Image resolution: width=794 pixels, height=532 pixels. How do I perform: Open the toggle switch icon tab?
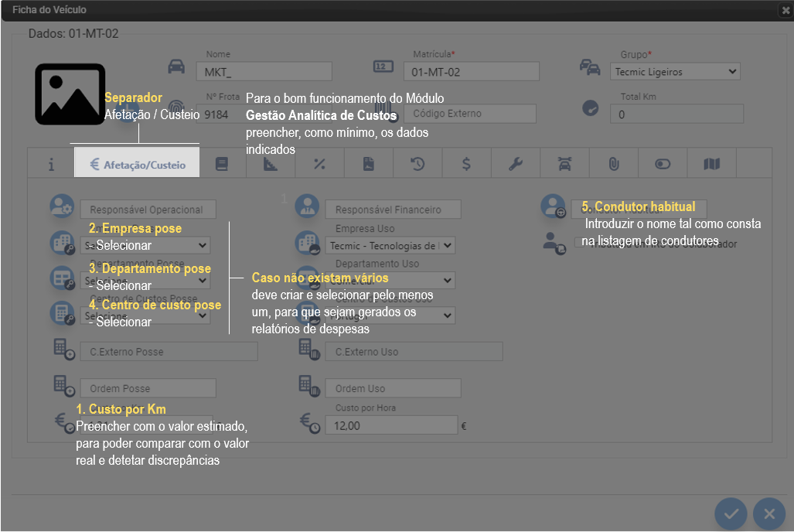(663, 164)
